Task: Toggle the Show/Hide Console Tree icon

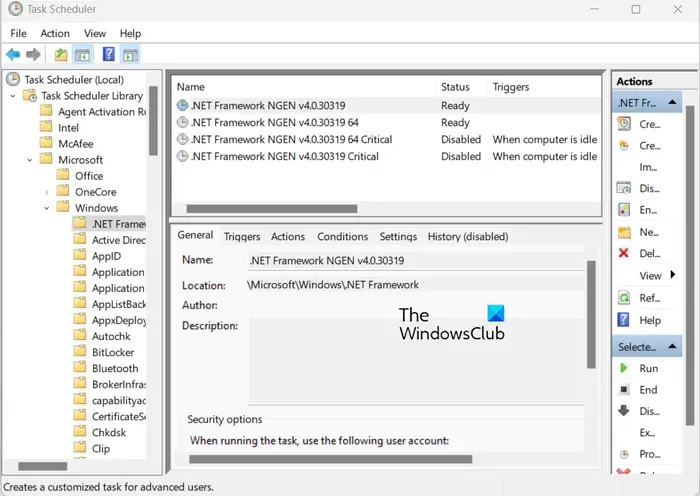Action: [x=82, y=55]
